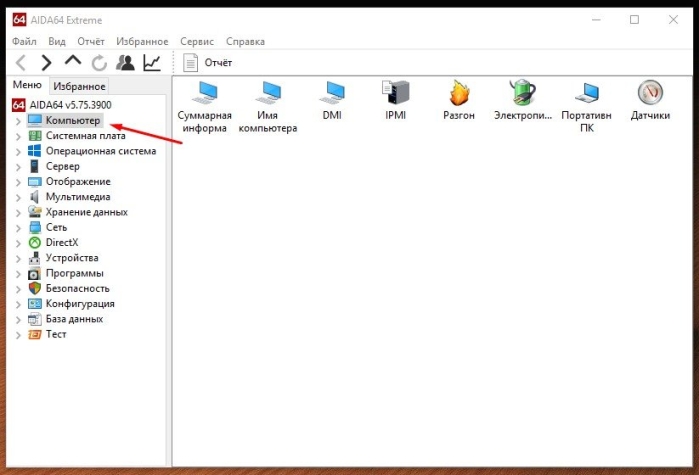The width and height of the screenshot is (699, 475).
Task: Click the Конфигурация settings icon
Action: 34,303
